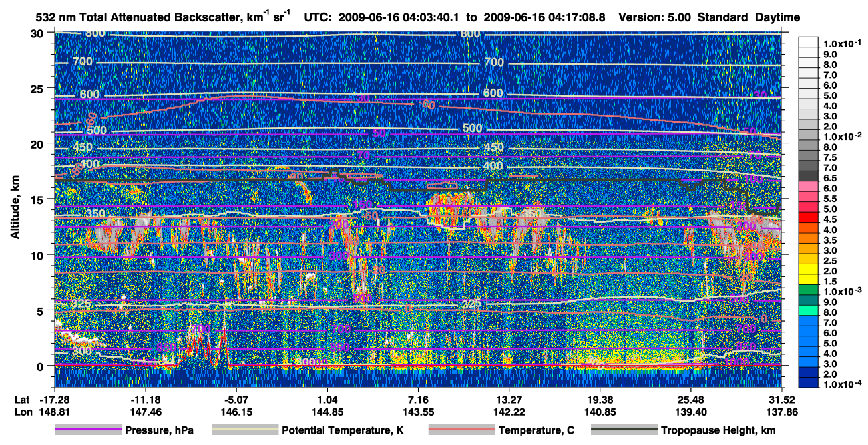The height and width of the screenshot is (445, 868).
Task: Click the 'Version: 5.00' text
Action: click(656, 17)
